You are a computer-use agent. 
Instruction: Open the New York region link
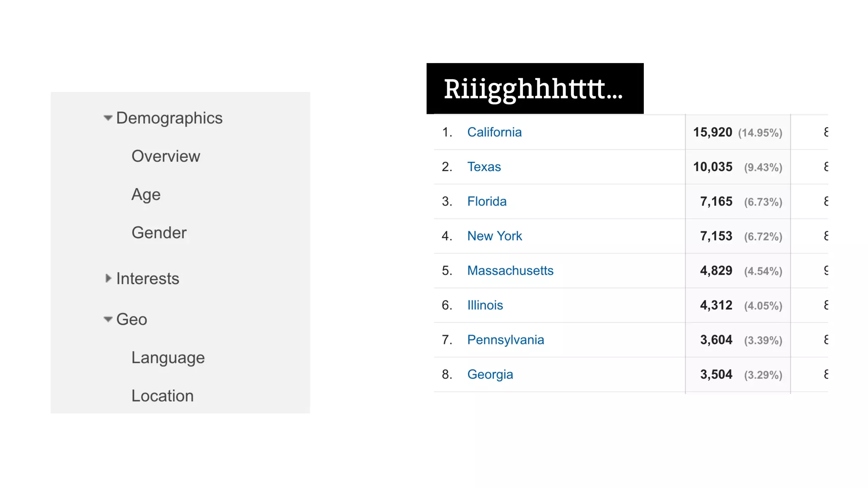click(x=495, y=236)
